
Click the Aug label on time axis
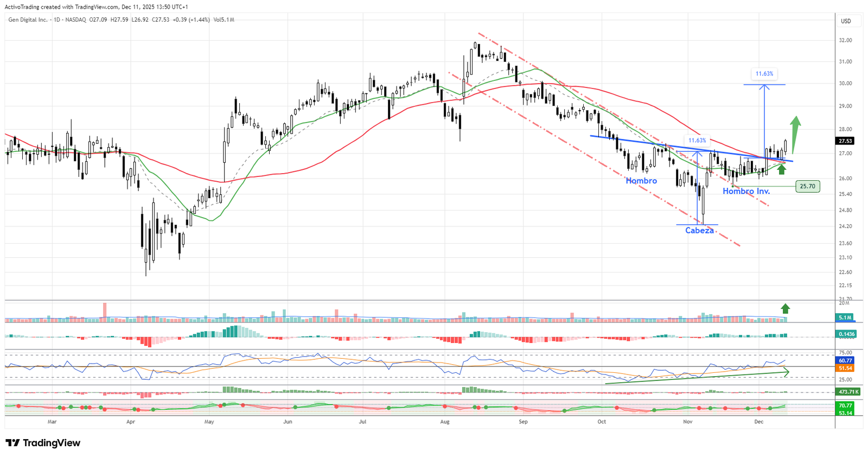point(445,421)
